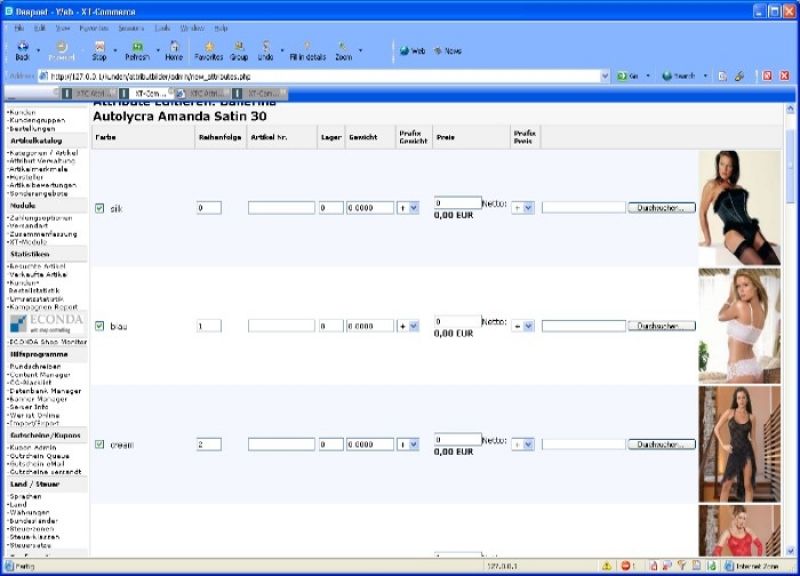The width and height of the screenshot is (800, 576).
Task: Open Prefix Preis dropdown in blau row
Action: pos(523,325)
